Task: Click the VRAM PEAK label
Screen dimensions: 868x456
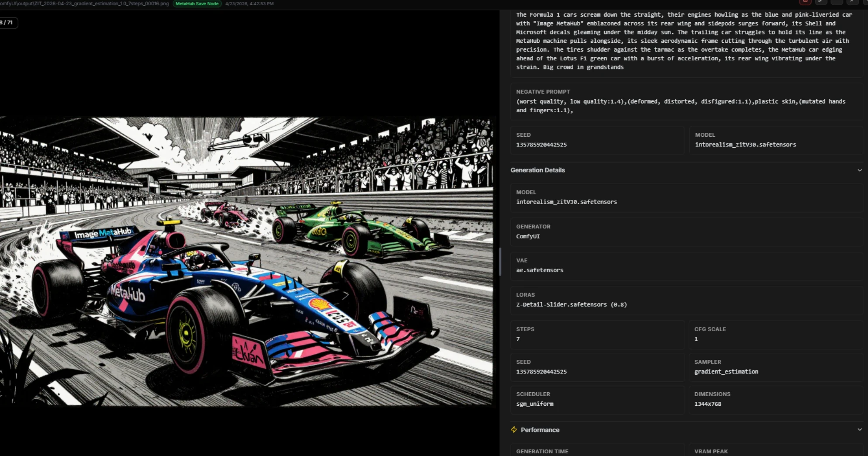Action: (x=711, y=451)
